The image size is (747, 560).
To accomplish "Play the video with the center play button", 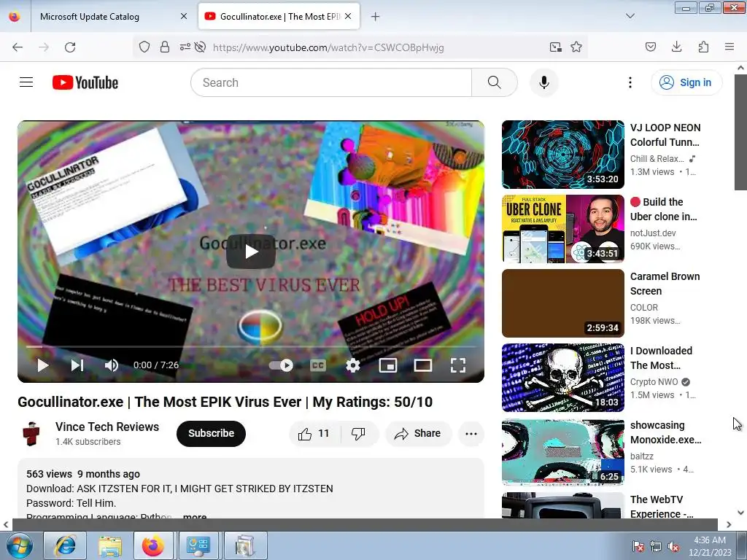I will (251, 252).
